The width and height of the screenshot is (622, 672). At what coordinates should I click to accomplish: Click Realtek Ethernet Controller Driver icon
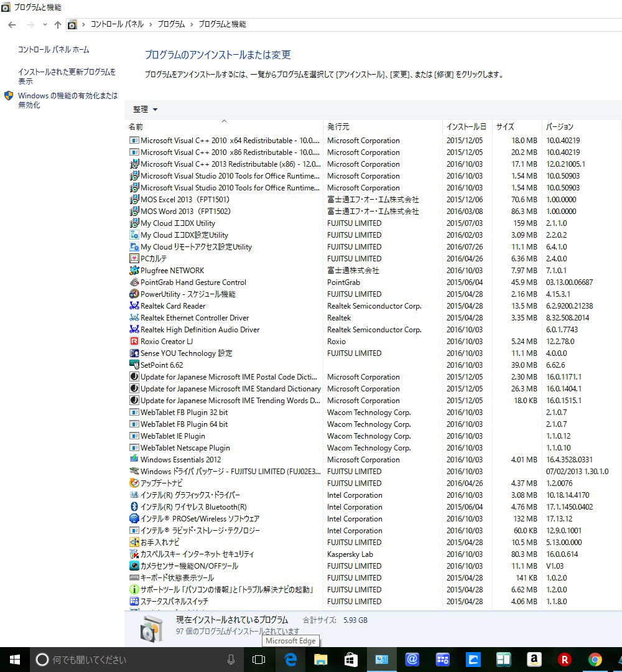[x=134, y=317]
